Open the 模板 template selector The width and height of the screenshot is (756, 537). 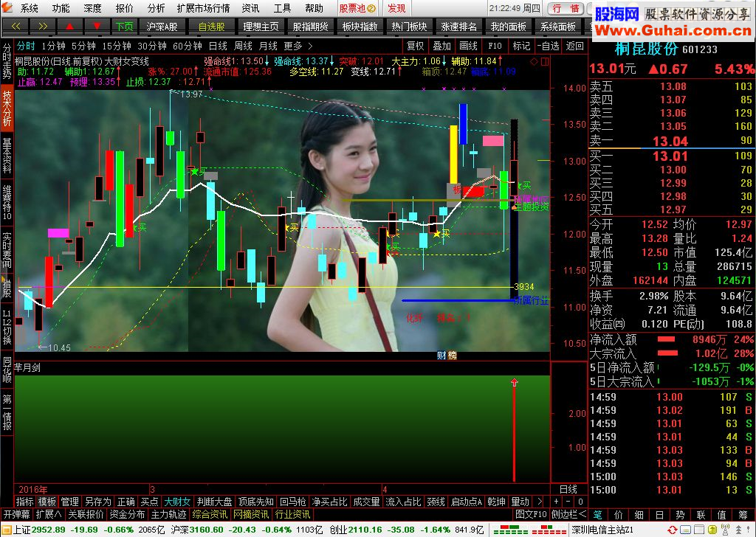(47, 502)
